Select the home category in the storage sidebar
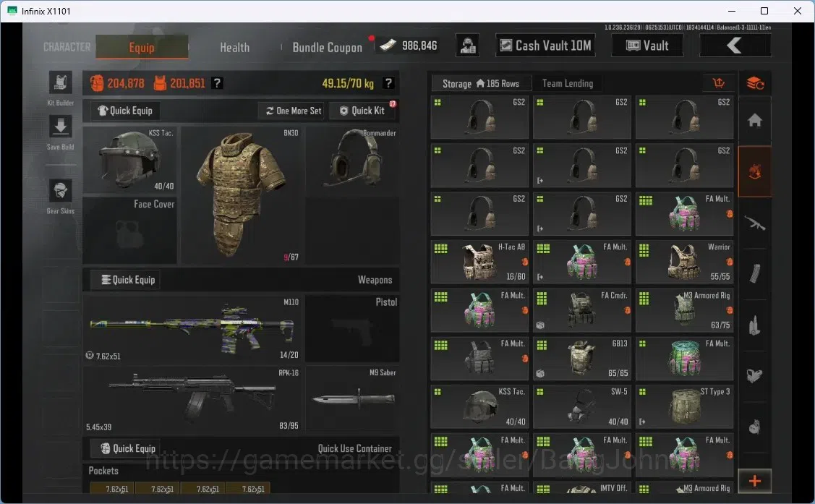The width and height of the screenshot is (815, 504). click(755, 121)
